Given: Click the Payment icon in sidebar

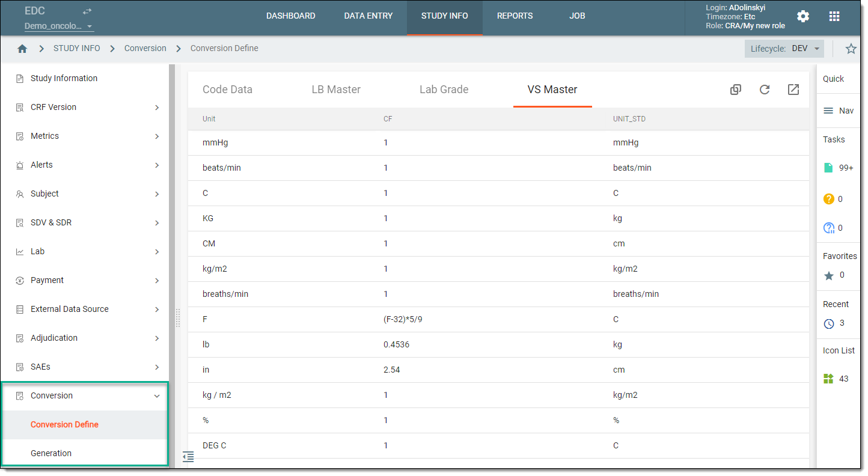Looking at the screenshot, I should [x=20, y=281].
